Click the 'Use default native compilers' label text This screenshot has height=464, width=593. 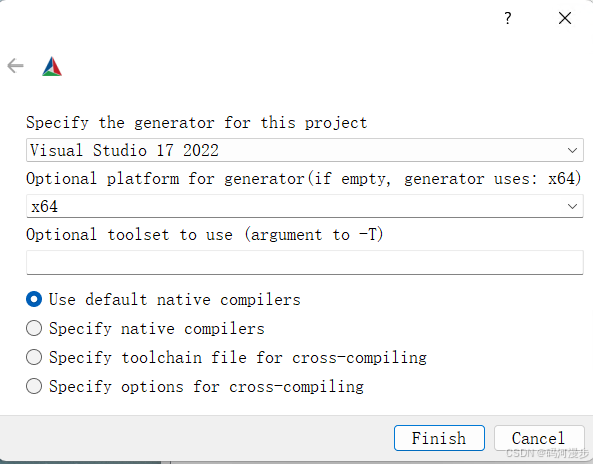click(x=175, y=300)
